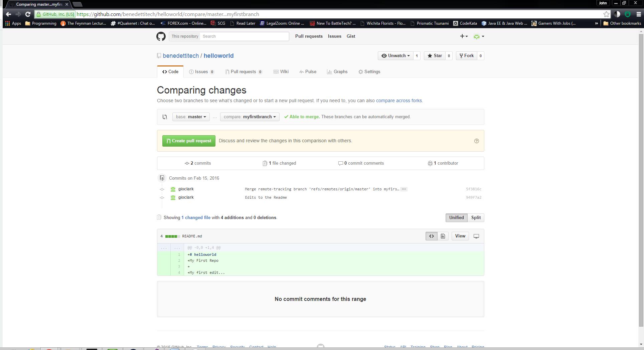Show the 2 commits summary tab
This screenshot has width=644, height=350.
coord(198,163)
